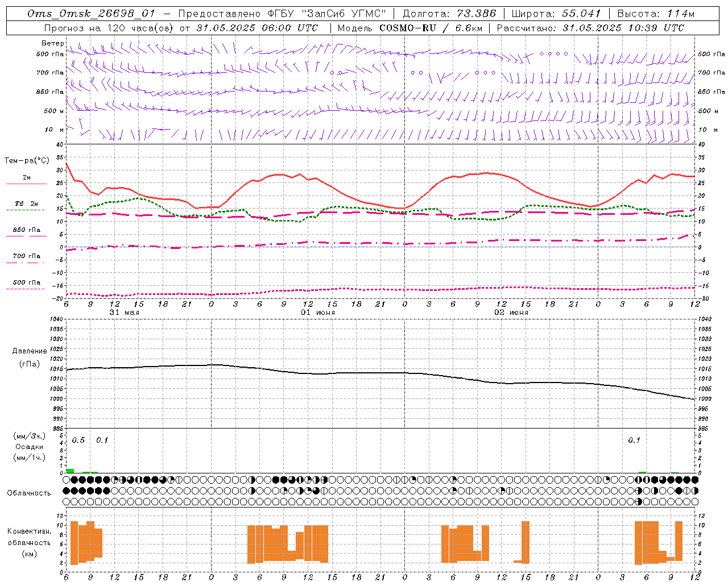Click the tallest green precipitation bar at hour 6

pyautogui.click(x=70, y=471)
